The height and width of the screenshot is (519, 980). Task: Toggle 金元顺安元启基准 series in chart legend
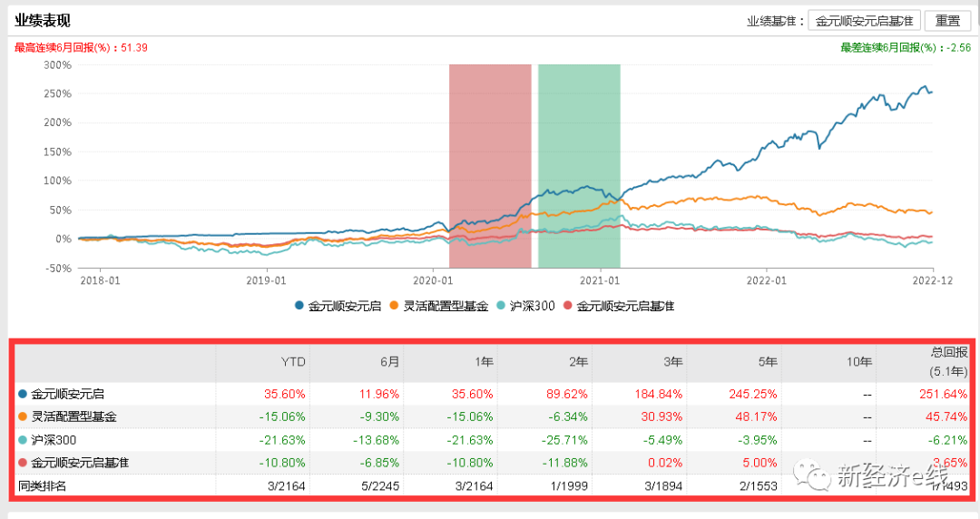619,306
